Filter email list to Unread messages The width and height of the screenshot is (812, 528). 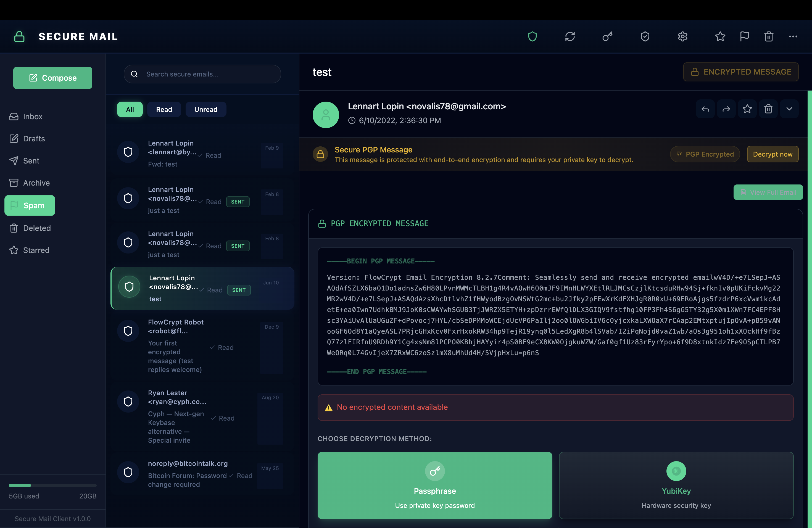pos(206,109)
